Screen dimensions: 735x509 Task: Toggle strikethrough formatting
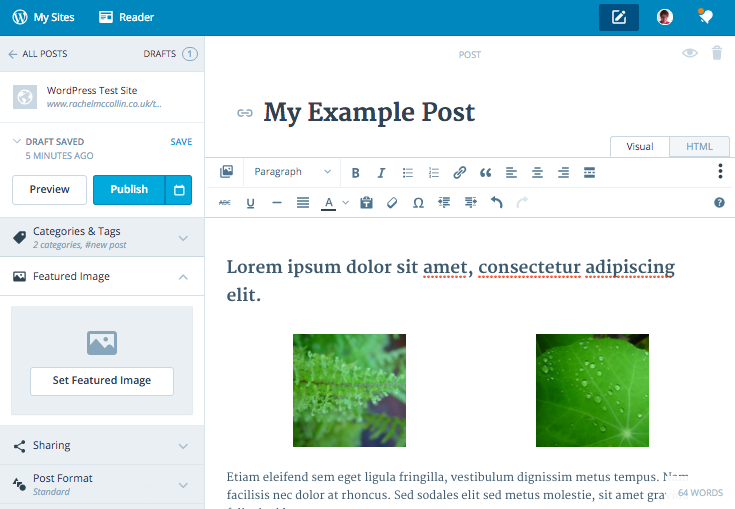pos(225,202)
